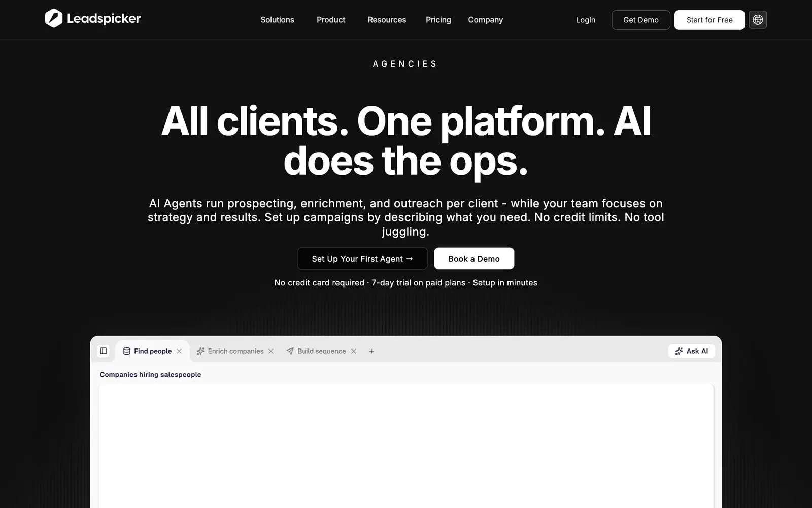Close the Find people tab
Image resolution: width=812 pixels, height=508 pixels.
click(x=179, y=351)
